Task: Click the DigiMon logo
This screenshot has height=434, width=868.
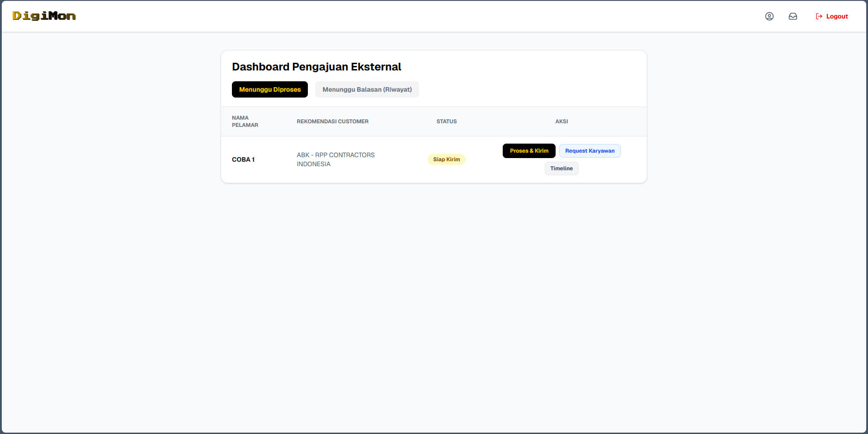Action: 44,16
